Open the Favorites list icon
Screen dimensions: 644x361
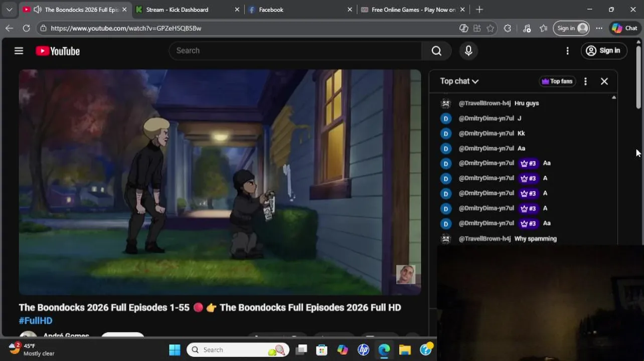[543, 28]
